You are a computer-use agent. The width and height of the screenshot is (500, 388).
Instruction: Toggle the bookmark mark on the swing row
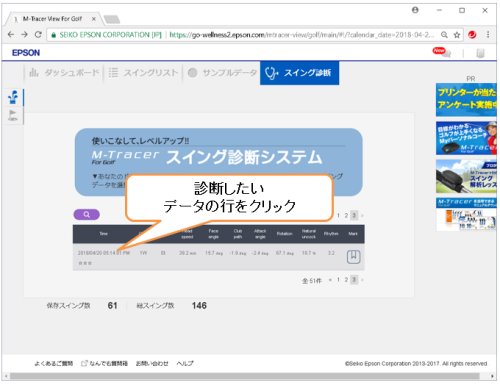tap(353, 257)
